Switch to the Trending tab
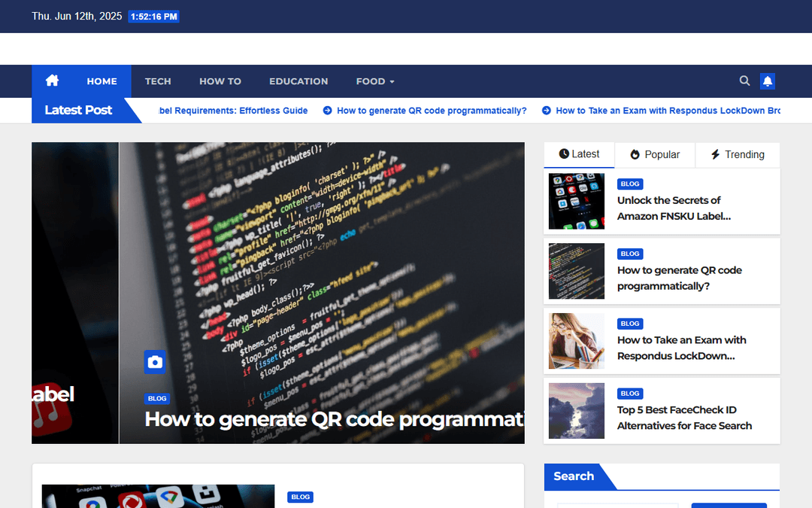The height and width of the screenshot is (508, 812). pos(738,154)
